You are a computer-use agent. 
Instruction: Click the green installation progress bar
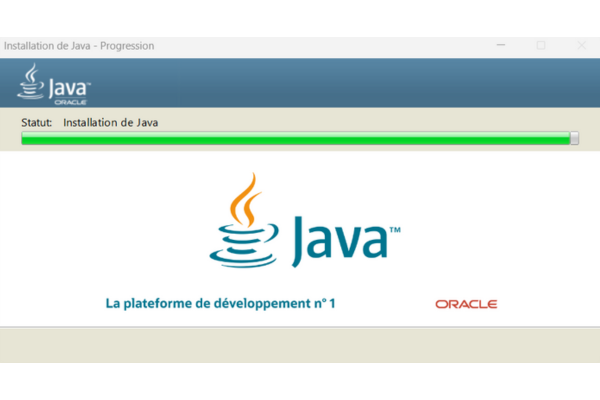(x=300, y=138)
